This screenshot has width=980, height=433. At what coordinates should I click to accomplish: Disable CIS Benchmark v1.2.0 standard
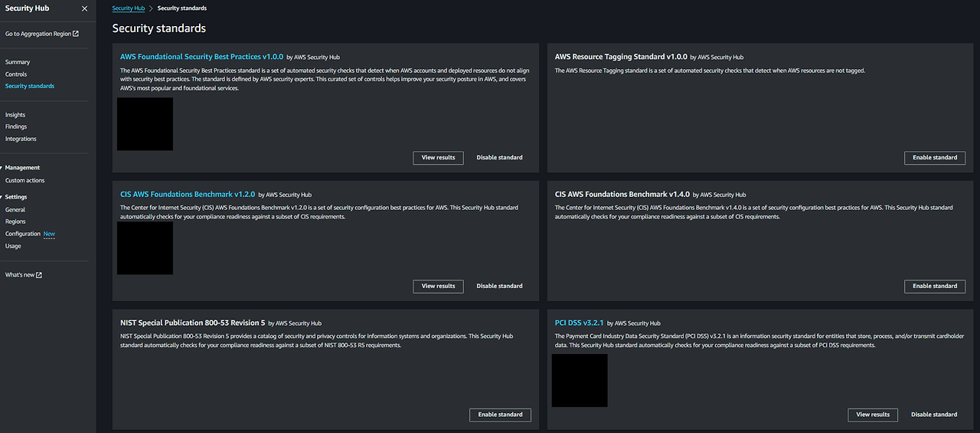[x=499, y=286]
